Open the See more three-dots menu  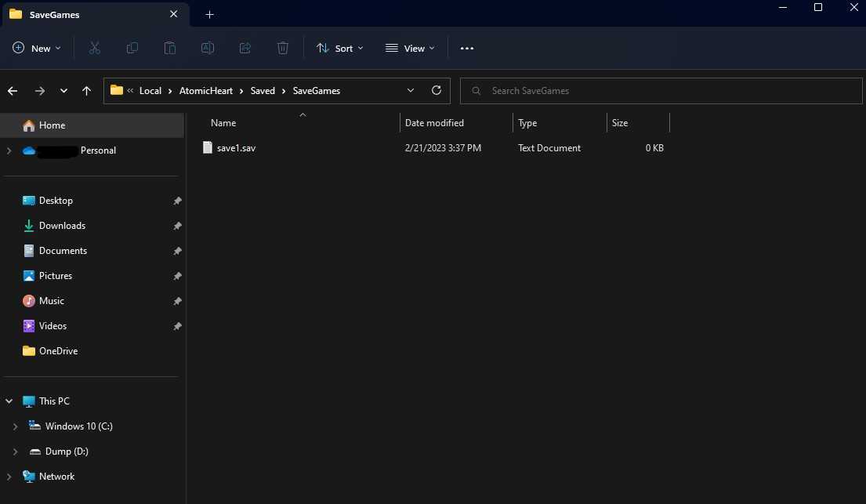coord(466,48)
